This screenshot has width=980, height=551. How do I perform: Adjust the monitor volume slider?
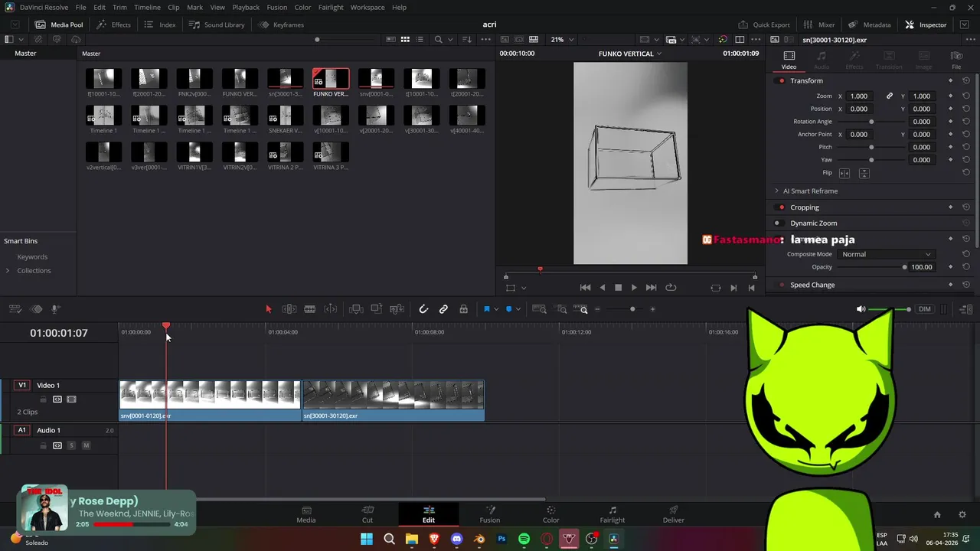pos(890,309)
